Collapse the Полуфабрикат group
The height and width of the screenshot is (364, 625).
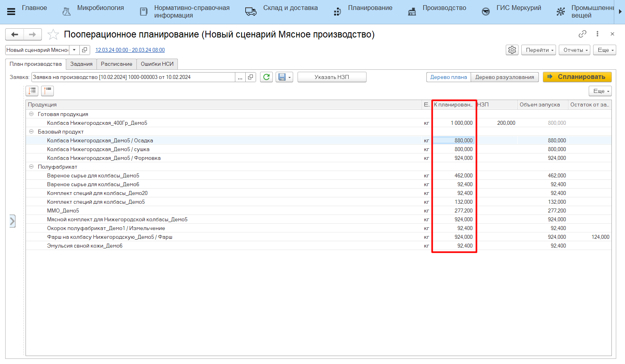coord(32,167)
